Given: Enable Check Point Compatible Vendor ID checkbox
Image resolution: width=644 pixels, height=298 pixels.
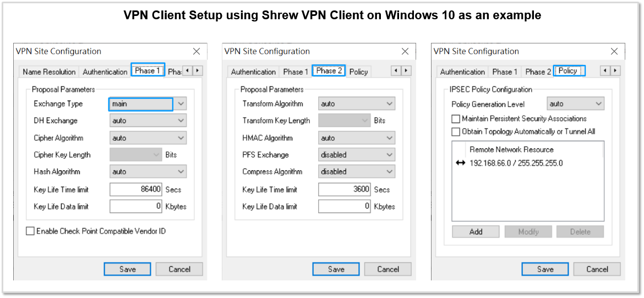Looking at the screenshot, I should pyautogui.click(x=30, y=231).
